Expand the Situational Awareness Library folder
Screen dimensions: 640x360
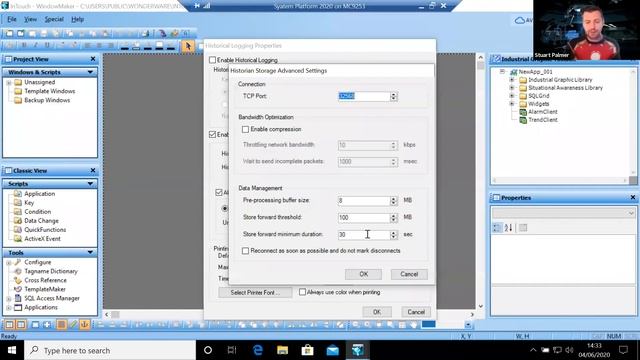(x=512, y=88)
